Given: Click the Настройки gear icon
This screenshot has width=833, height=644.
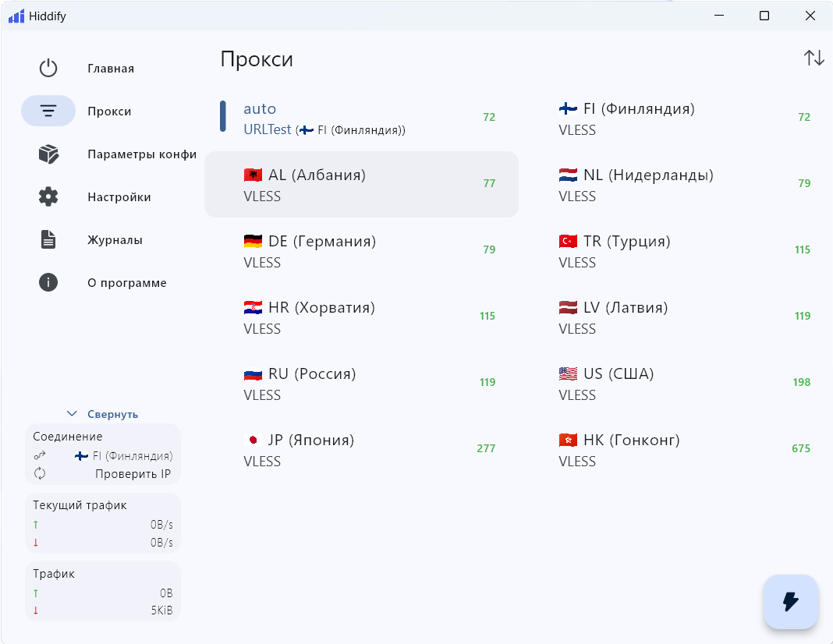Looking at the screenshot, I should [48, 197].
